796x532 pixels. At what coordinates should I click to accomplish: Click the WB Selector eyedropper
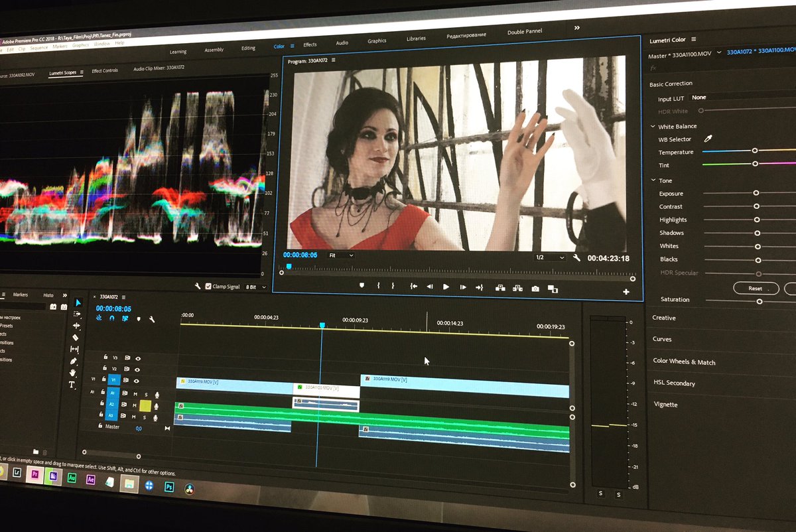click(708, 139)
